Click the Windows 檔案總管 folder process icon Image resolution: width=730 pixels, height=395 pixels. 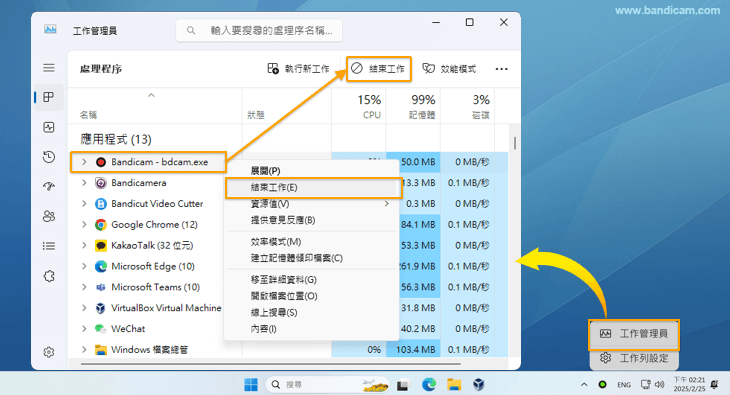pos(101,350)
